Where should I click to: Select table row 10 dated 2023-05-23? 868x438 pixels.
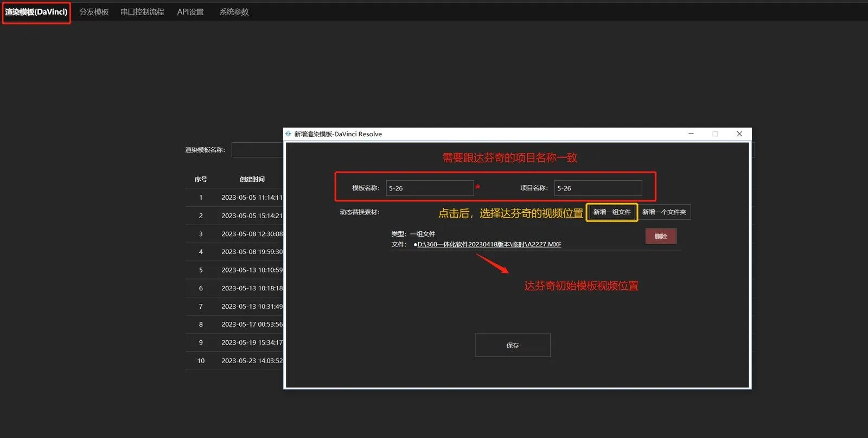pos(234,361)
